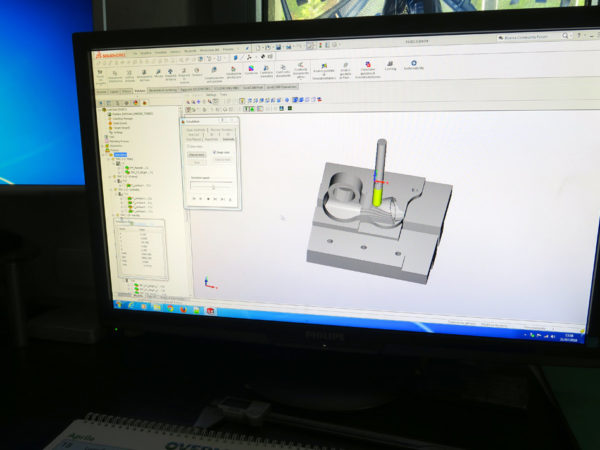Click the upper-left button in Simulation dialog
The height and width of the screenshot is (450, 600).
pos(197,155)
